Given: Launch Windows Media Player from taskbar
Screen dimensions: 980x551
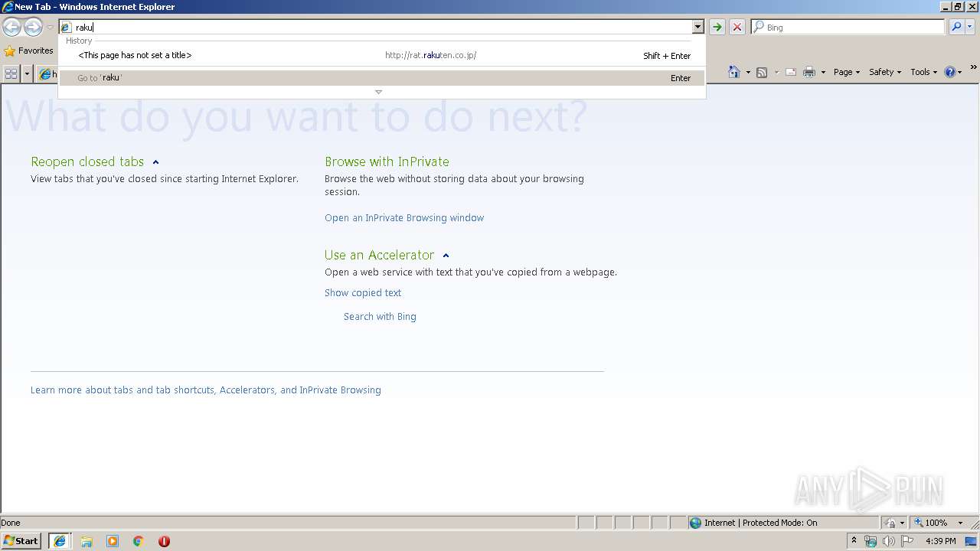Looking at the screenshot, I should [x=113, y=541].
